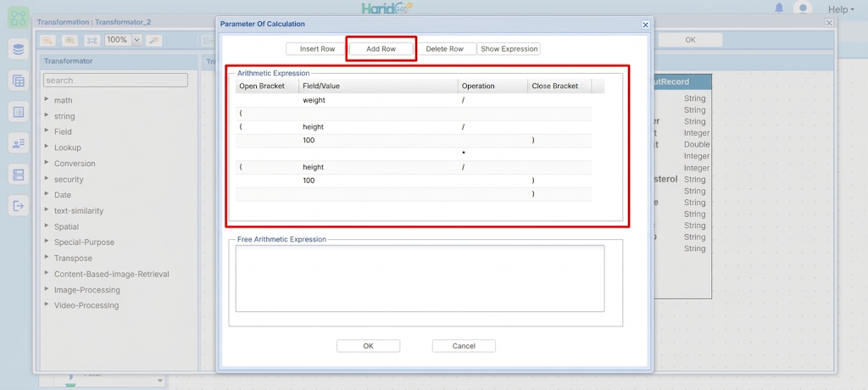
Task: Open the list view sidebar icon
Action: [x=19, y=113]
